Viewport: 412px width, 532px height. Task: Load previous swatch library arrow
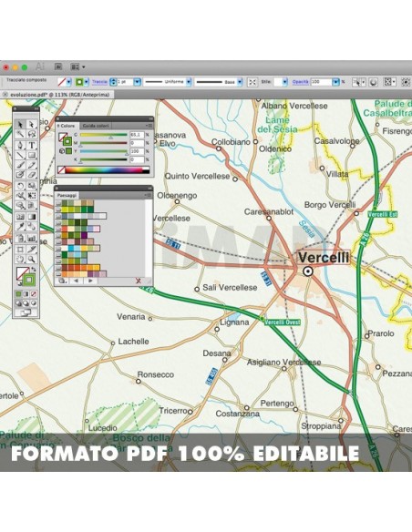point(77,281)
